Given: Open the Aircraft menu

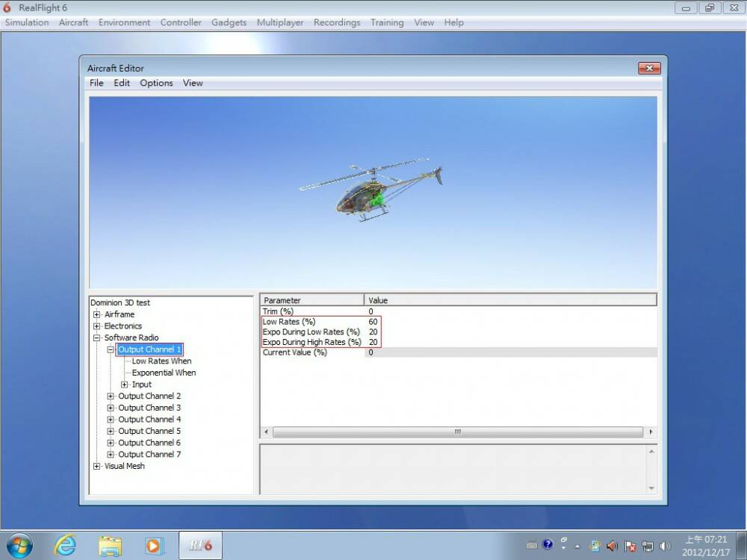Looking at the screenshot, I should 73,22.
